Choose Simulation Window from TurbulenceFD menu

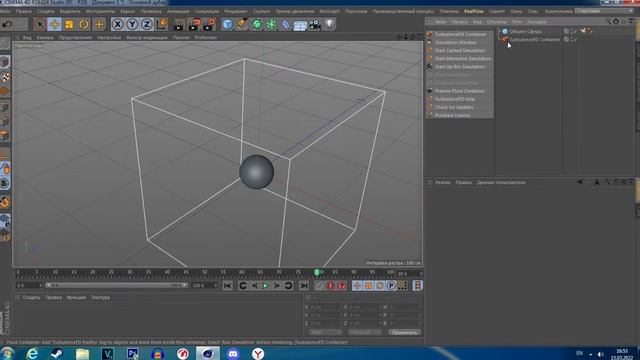[456, 42]
